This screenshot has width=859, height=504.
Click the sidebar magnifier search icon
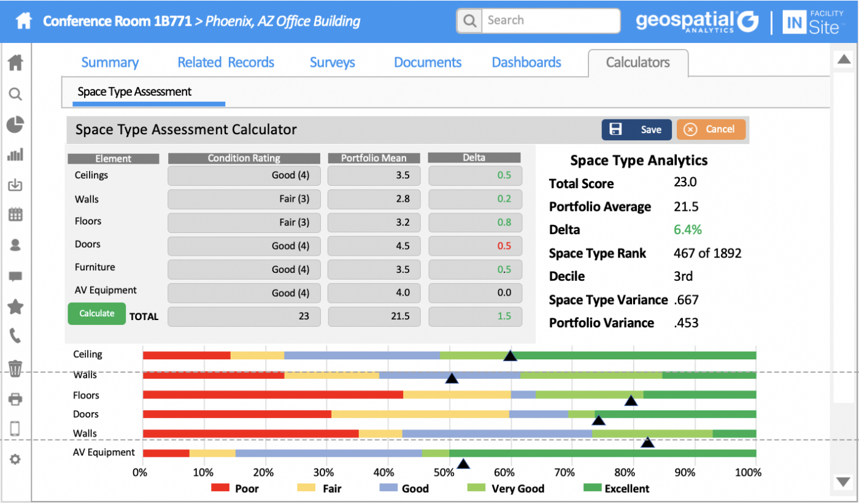click(15, 94)
